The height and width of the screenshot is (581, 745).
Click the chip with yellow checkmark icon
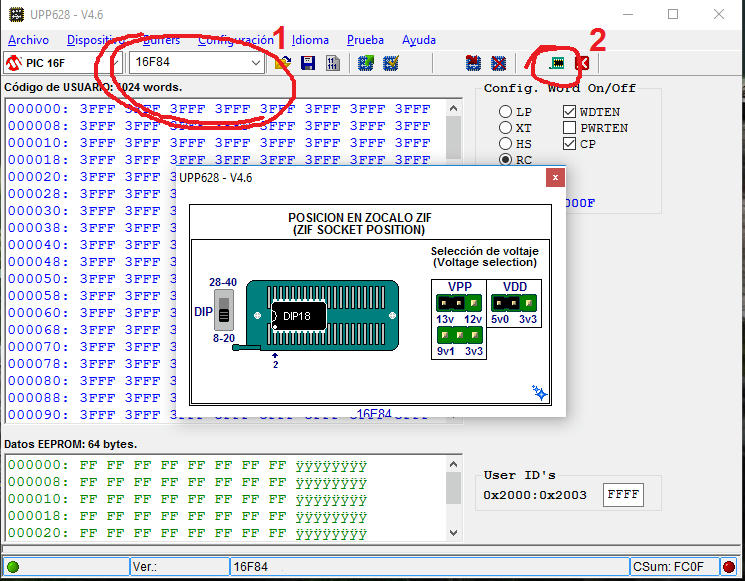click(391, 63)
